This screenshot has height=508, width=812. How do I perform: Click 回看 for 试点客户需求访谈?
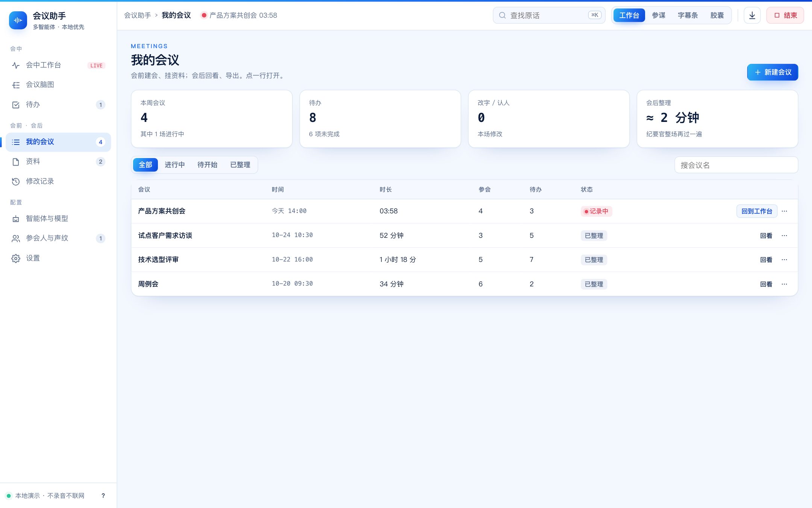[766, 236]
